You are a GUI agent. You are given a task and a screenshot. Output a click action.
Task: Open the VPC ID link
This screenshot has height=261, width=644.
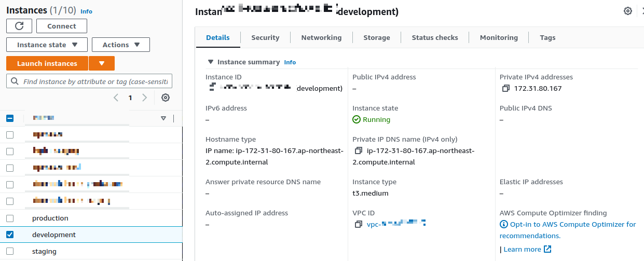(396, 224)
